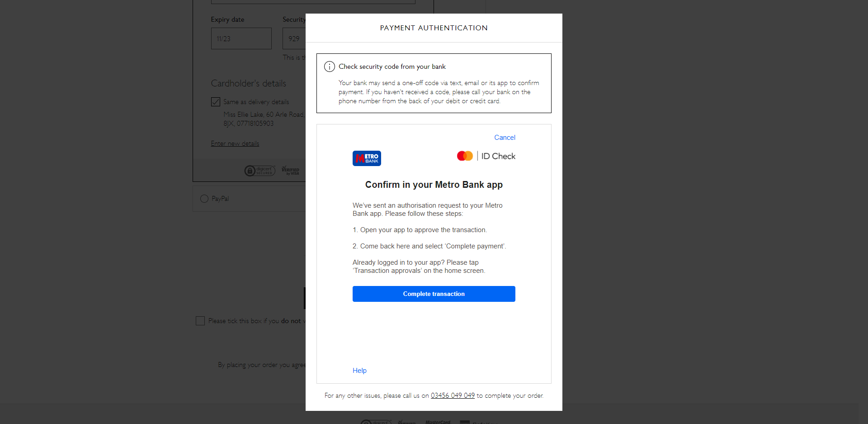
Task: Untick the Same as delivery details checkbox
Action: 216,102
